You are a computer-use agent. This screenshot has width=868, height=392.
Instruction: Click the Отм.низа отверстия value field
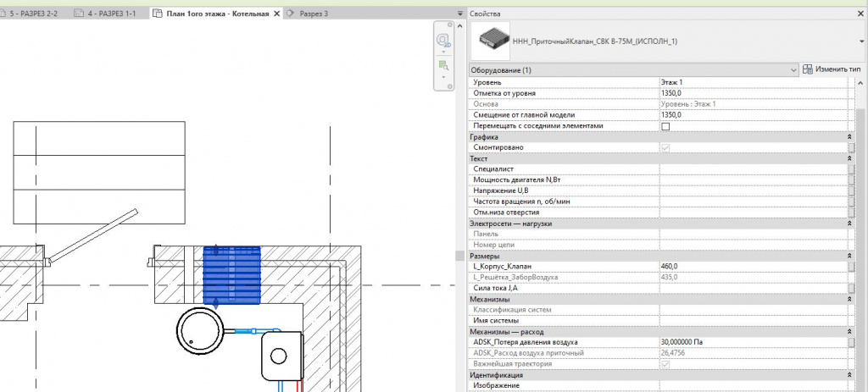click(753, 213)
